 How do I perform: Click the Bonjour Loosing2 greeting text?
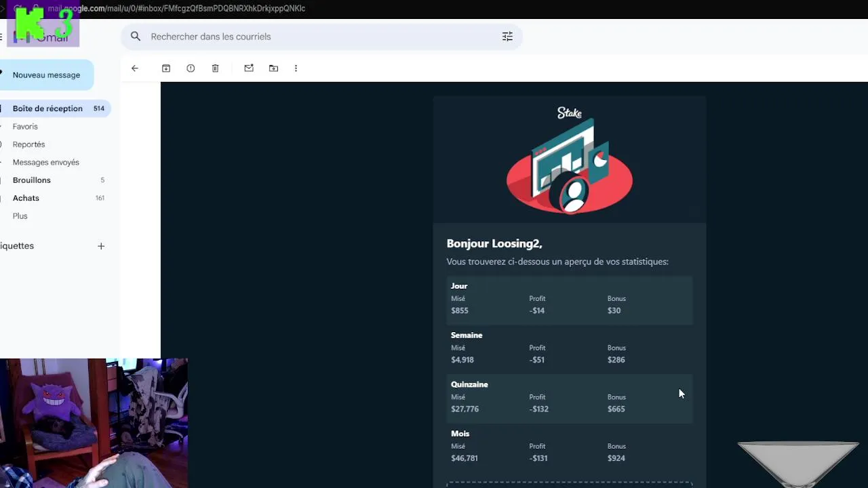click(494, 243)
